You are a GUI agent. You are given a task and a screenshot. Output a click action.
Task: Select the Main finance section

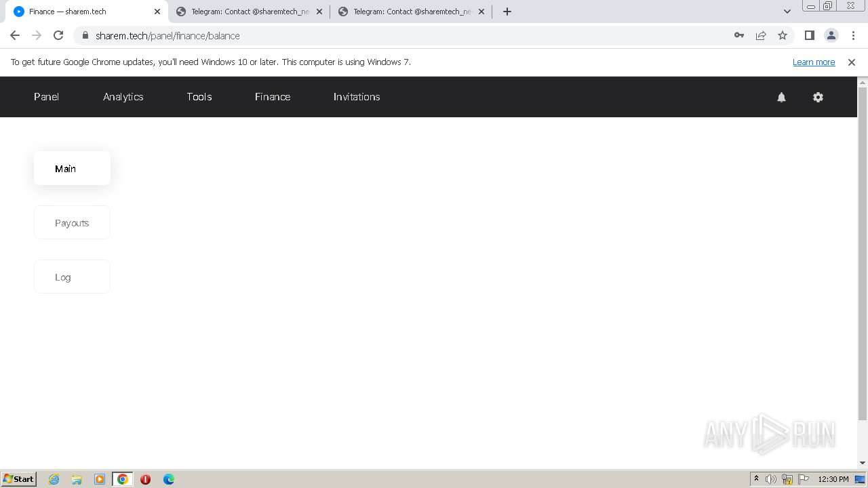[x=72, y=168]
